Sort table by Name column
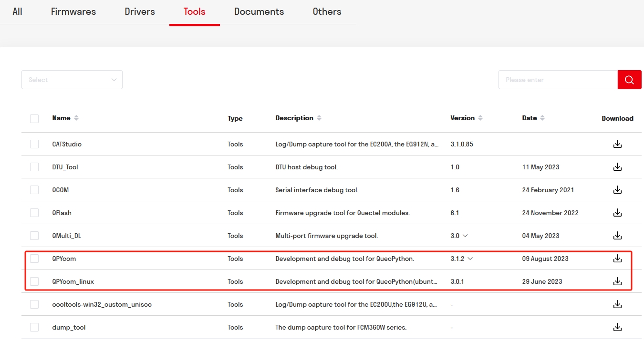Screen dimensions: 644x342 76,118
